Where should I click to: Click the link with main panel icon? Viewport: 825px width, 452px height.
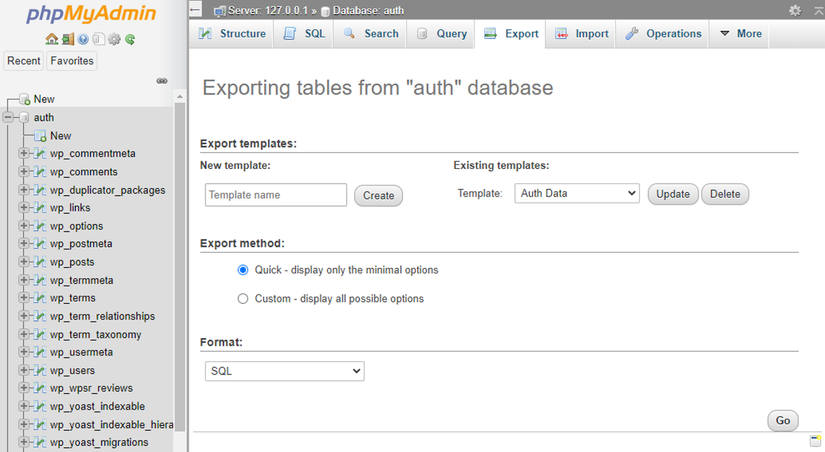tap(162, 81)
